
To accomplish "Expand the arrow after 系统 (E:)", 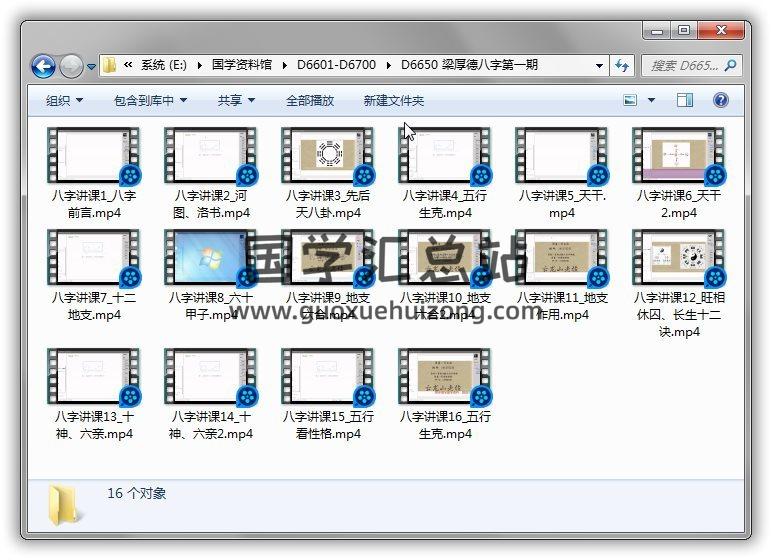I will (199, 65).
